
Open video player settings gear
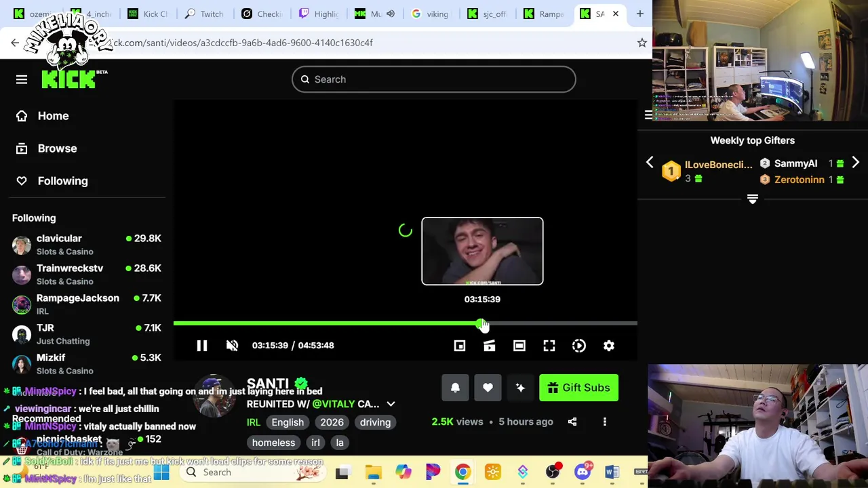609,346
